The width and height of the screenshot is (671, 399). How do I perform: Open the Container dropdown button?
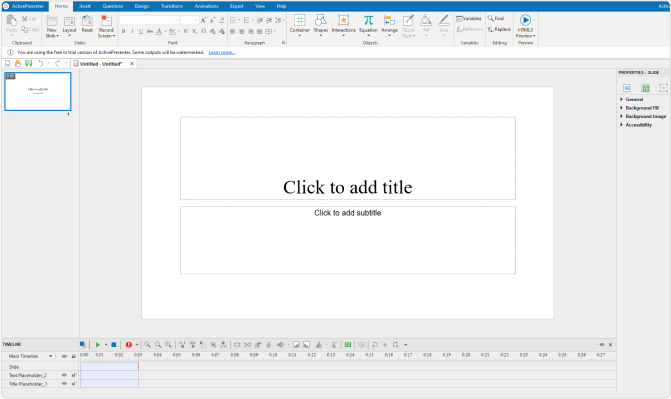click(x=300, y=25)
